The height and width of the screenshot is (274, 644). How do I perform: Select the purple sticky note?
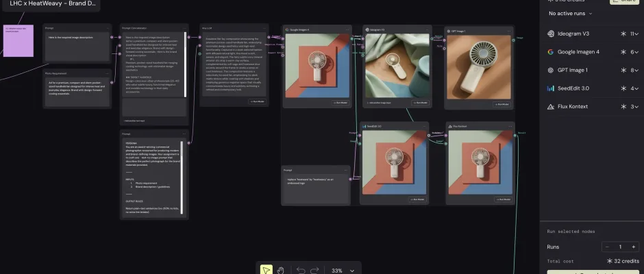point(18,40)
